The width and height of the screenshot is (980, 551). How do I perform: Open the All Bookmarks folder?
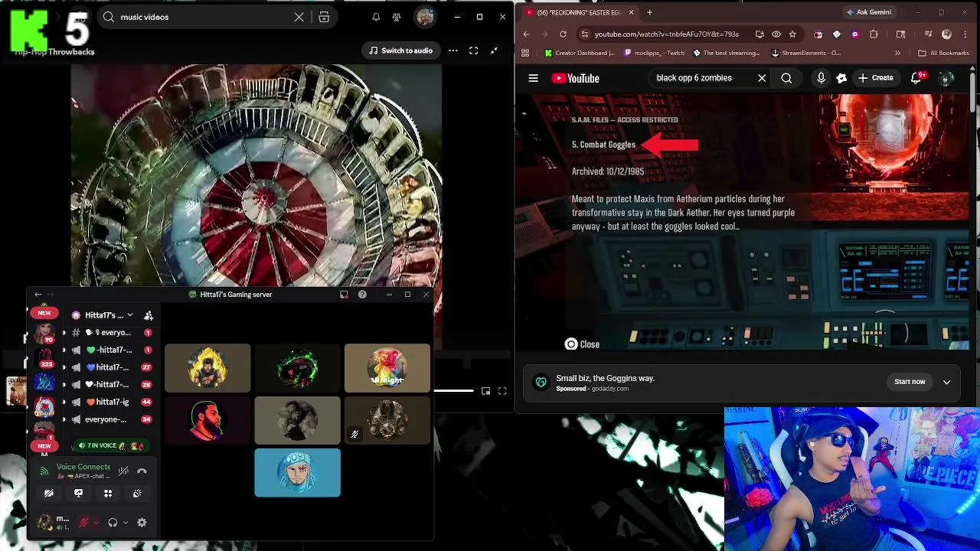click(x=943, y=53)
